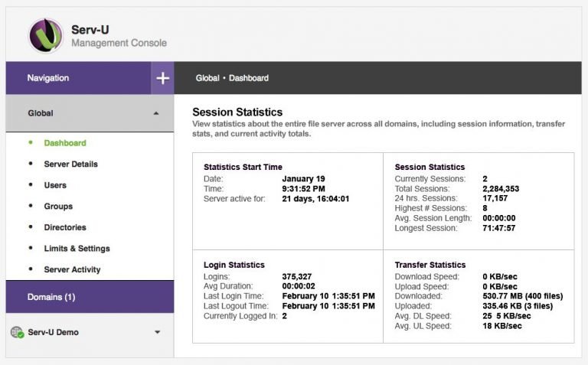Click the Serv-U logo icon

coord(45,36)
